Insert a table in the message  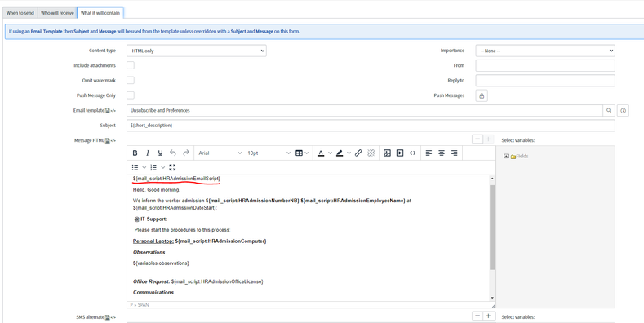299,153
